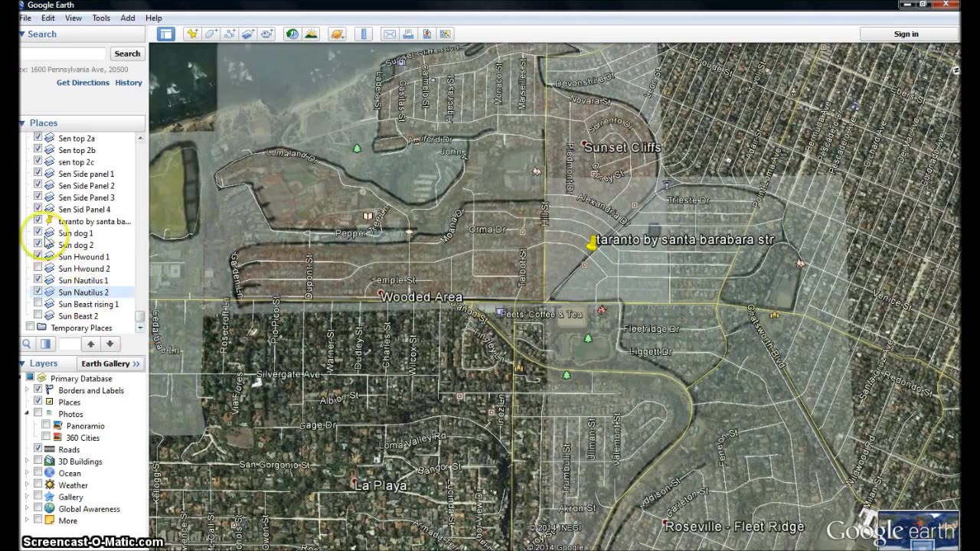Uncheck the Sun dog 1 overlay

pyautogui.click(x=38, y=233)
